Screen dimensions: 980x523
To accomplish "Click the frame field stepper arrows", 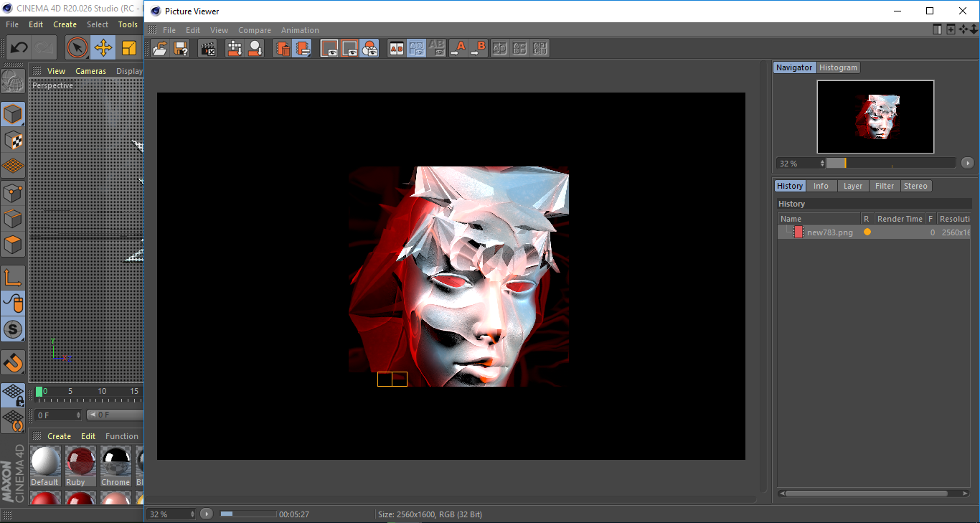I will 79,415.
